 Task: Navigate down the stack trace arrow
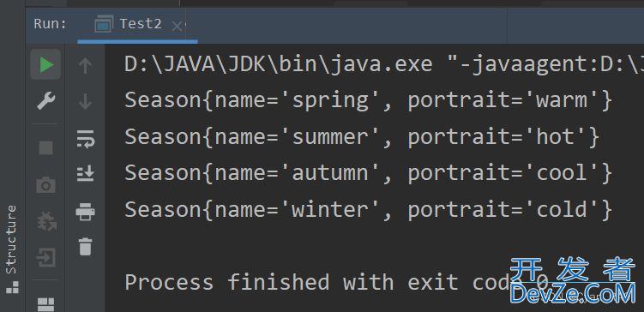coord(85,101)
